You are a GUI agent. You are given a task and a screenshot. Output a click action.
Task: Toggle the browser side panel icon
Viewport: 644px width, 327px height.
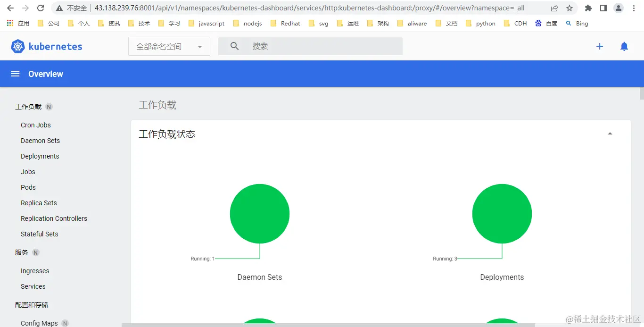[x=603, y=8]
